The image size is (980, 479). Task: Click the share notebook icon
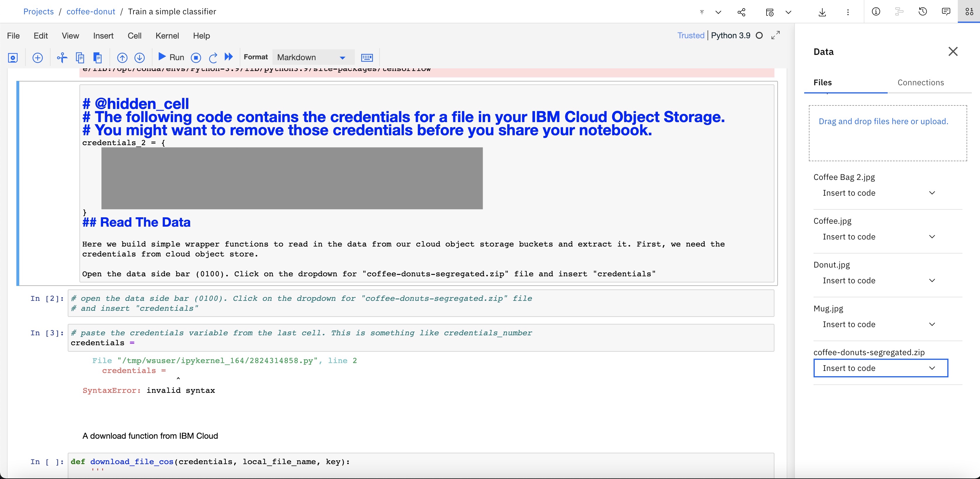(741, 12)
